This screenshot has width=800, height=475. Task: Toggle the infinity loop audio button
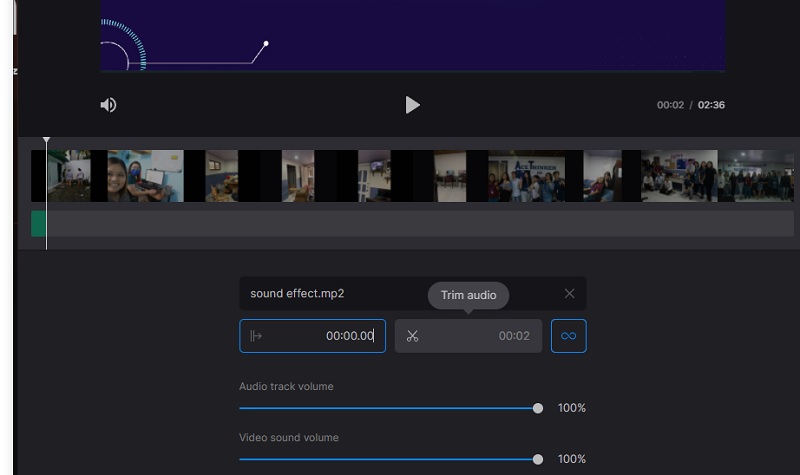pos(568,336)
